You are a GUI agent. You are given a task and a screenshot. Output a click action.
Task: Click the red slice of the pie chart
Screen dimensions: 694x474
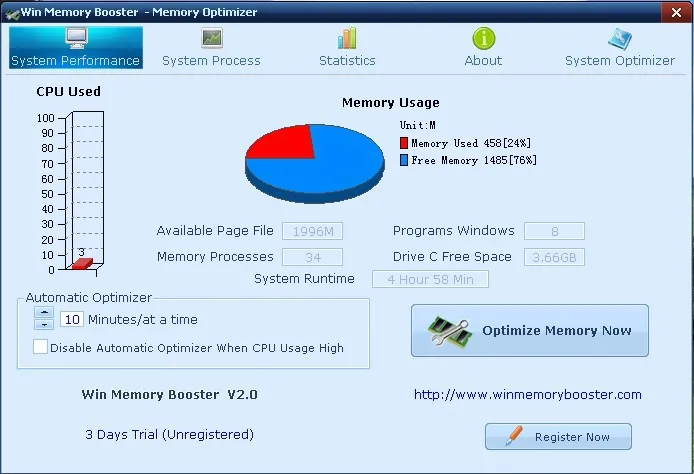coord(287,142)
